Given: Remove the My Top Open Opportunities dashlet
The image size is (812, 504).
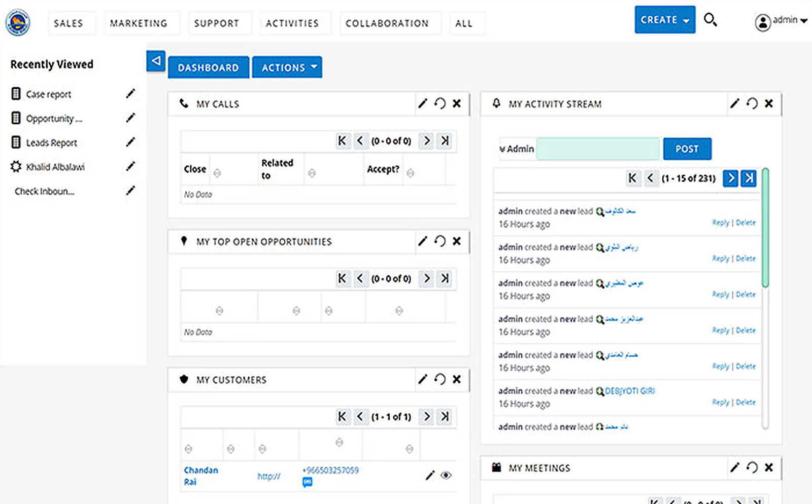Looking at the screenshot, I should click(x=457, y=241).
